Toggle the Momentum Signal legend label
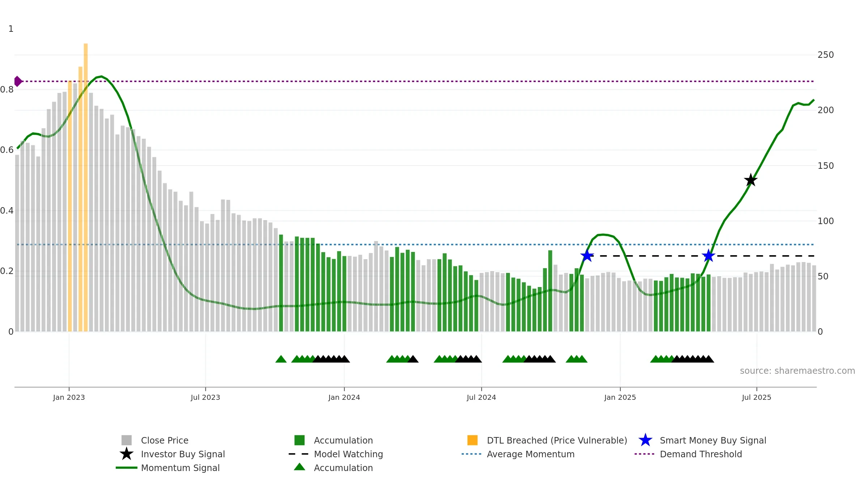The width and height of the screenshot is (868, 488). (x=180, y=468)
